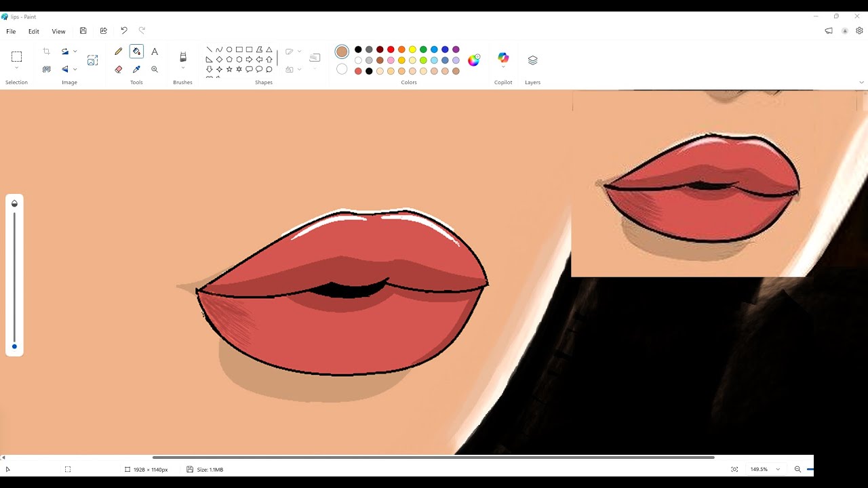Open the Edit menu
The height and width of the screenshot is (488, 868).
34,31
